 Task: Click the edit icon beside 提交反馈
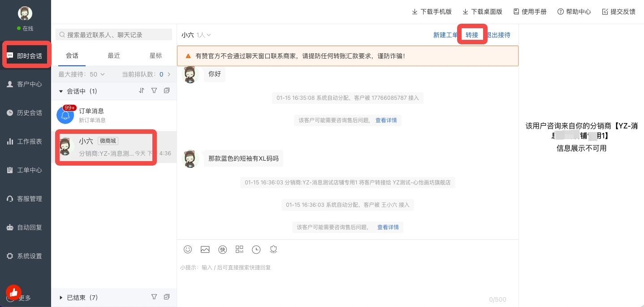click(605, 12)
